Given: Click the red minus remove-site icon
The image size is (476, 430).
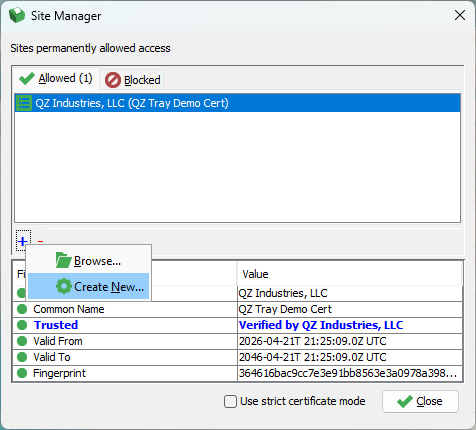Looking at the screenshot, I should (x=40, y=241).
